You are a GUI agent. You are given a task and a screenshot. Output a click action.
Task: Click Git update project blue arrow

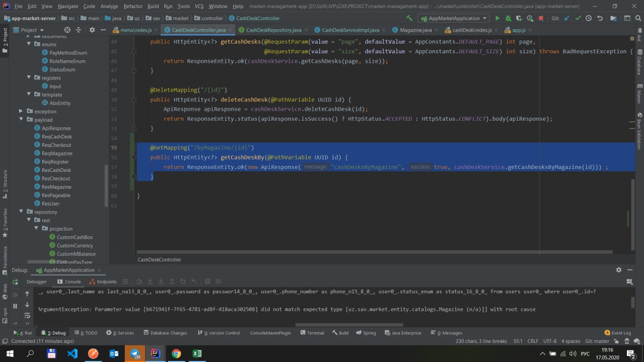pyautogui.click(x=567, y=18)
